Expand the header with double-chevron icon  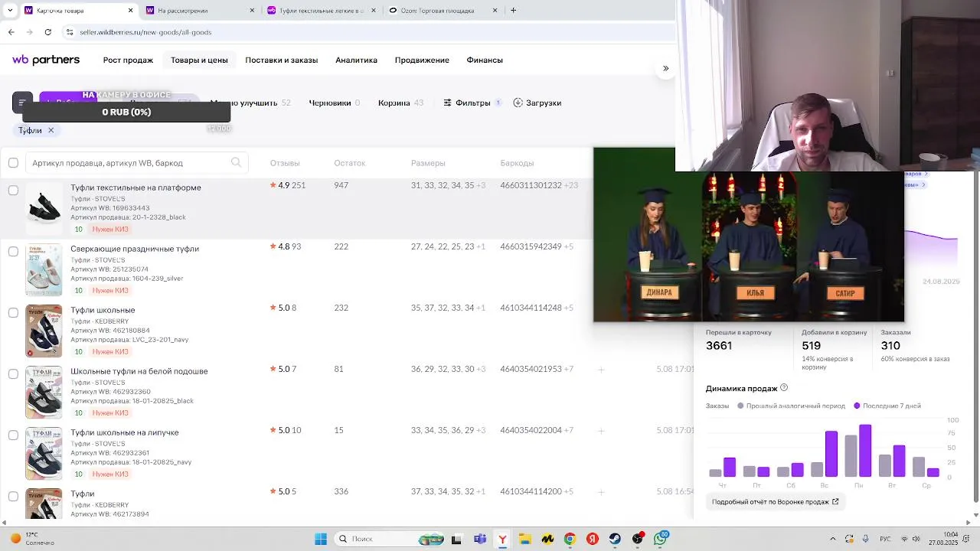pos(665,68)
